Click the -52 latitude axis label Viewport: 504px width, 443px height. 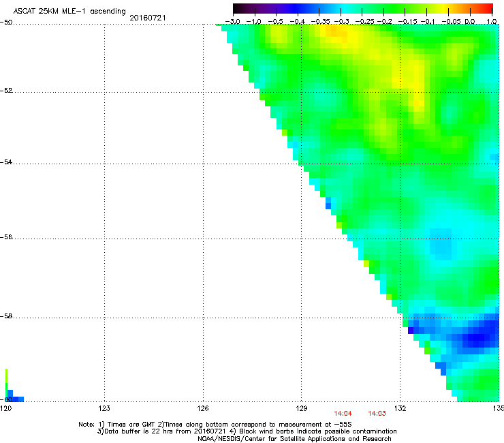[6, 91]
